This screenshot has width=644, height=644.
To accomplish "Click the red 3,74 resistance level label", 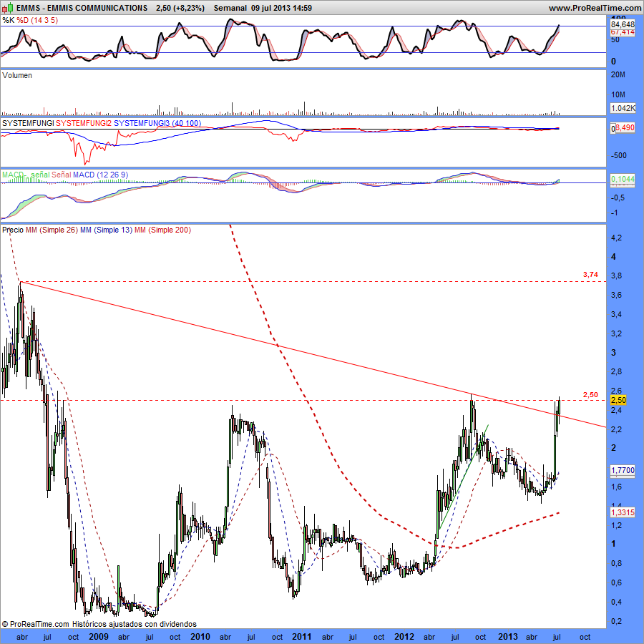I will click(x=590, y=275).
